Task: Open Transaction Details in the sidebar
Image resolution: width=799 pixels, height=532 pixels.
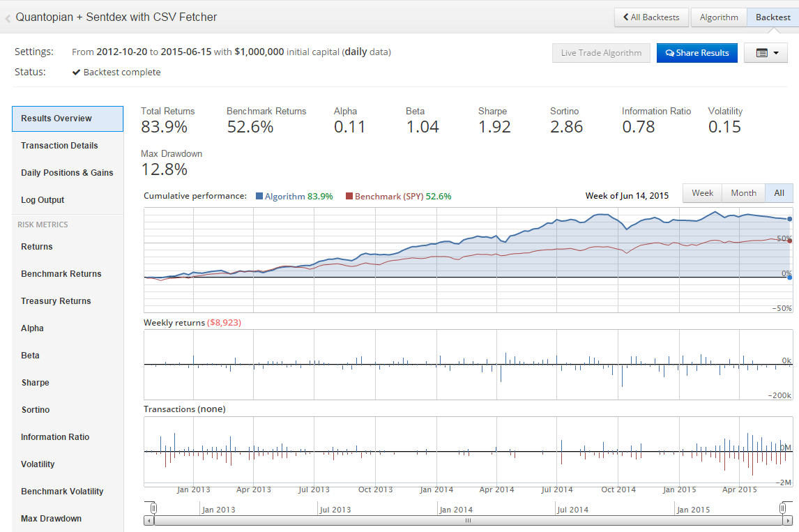Action: coord(59,146)
